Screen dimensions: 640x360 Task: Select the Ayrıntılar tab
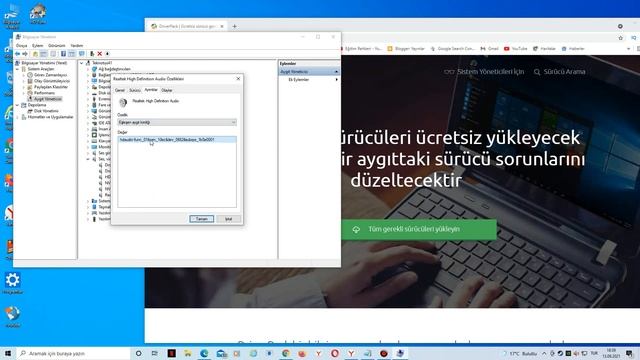tap(151, 90)
